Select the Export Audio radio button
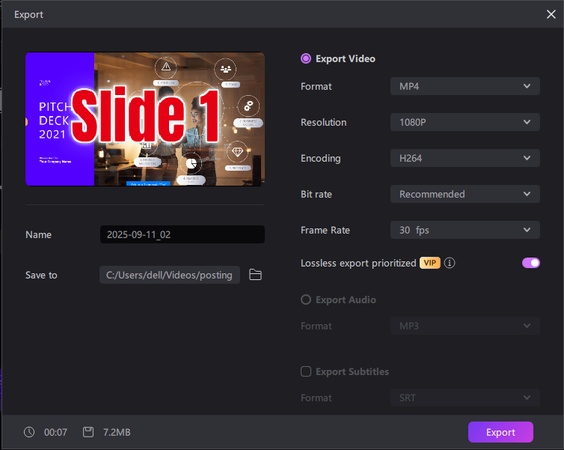This screenshot has width=564, height=450. [x=306, y=300]
